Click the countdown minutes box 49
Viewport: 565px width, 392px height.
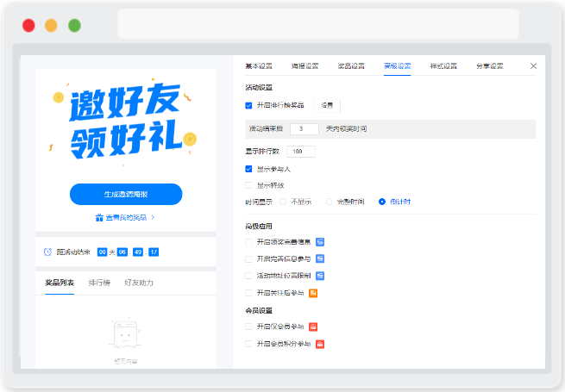(138, 252)
